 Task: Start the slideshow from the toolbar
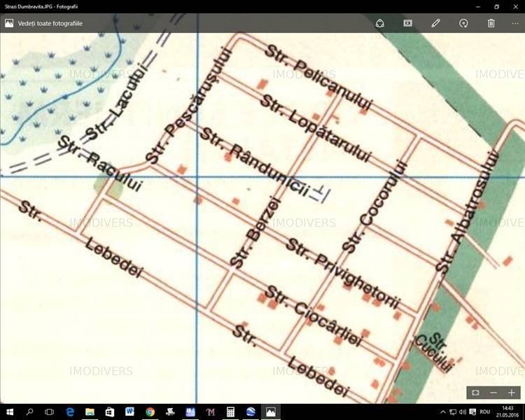pos(407,23)
